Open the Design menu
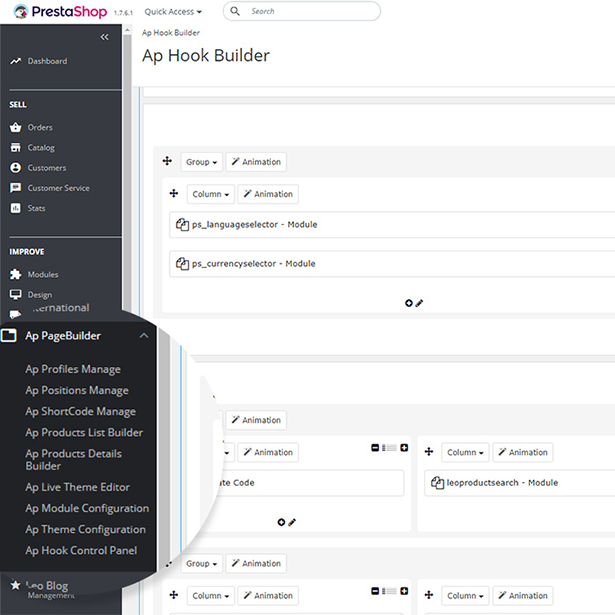This screenshot has height=615, width=615. coord(40,295)
